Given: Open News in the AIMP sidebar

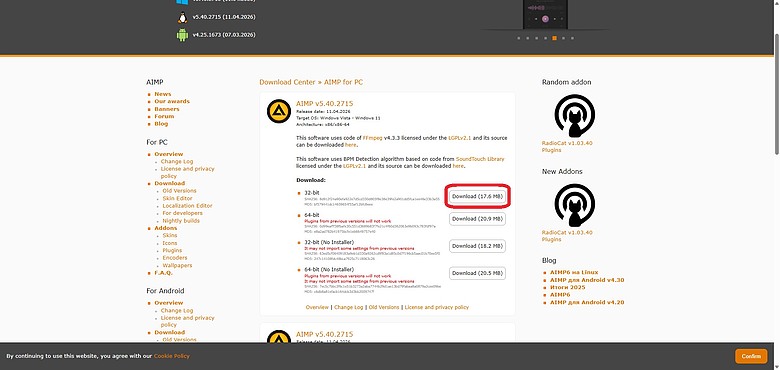Looking at the screenshot, I should pyautogui.click(x=163, y=94).
